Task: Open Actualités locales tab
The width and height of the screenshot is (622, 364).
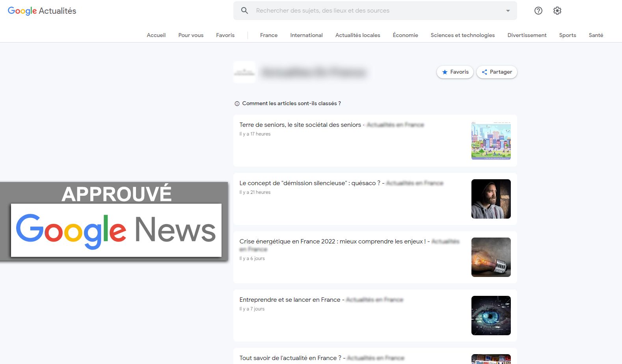Action: coord(358,35)
